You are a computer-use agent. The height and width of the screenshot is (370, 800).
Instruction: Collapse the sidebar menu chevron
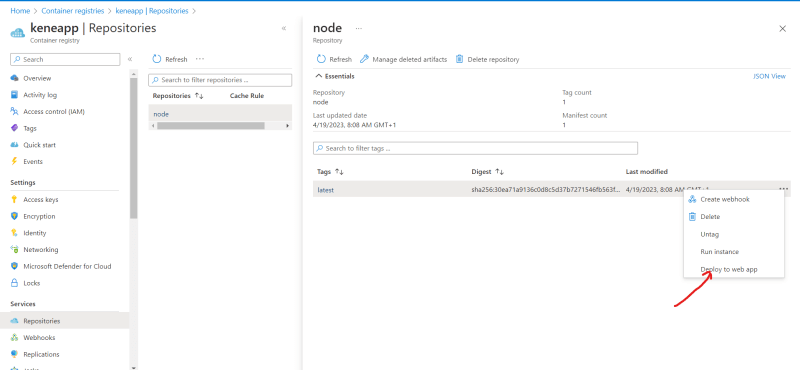(x=130, y=59)
